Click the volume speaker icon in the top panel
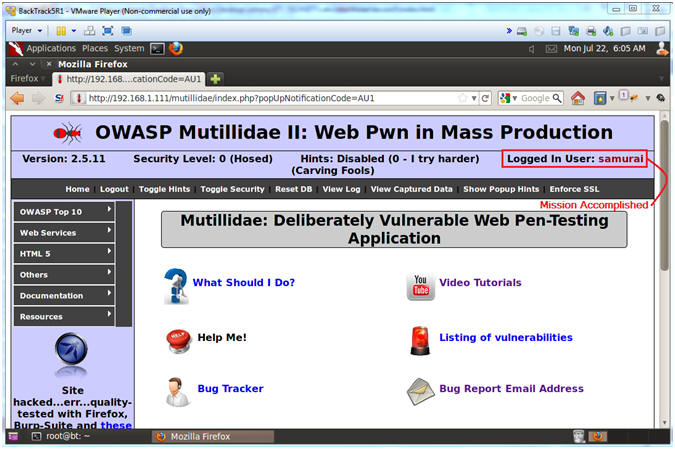 (532, 49)
